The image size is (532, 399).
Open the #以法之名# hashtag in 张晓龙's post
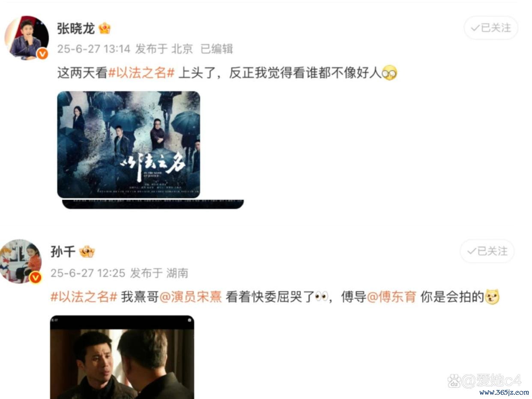[x=141, y=73]
